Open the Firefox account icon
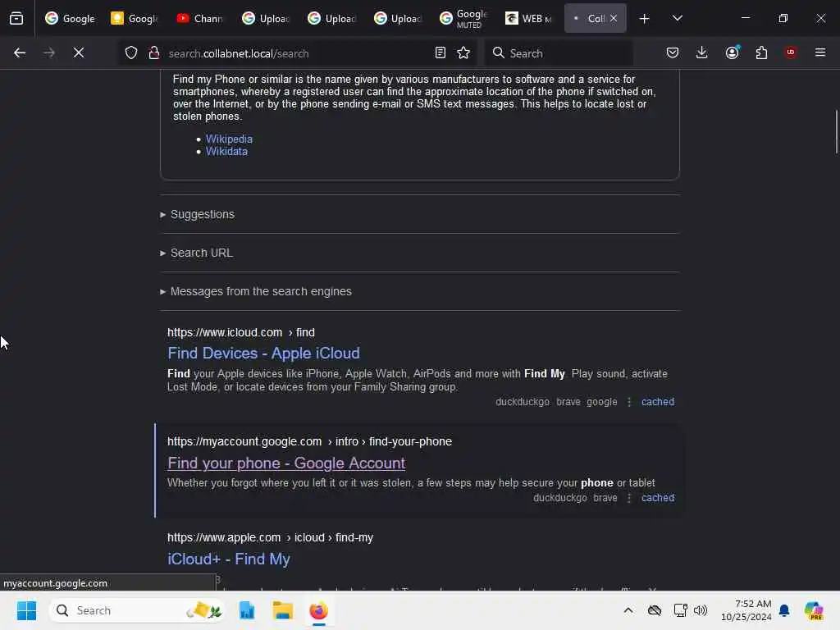Screen dimensions: 840x630 pos(733,52)
